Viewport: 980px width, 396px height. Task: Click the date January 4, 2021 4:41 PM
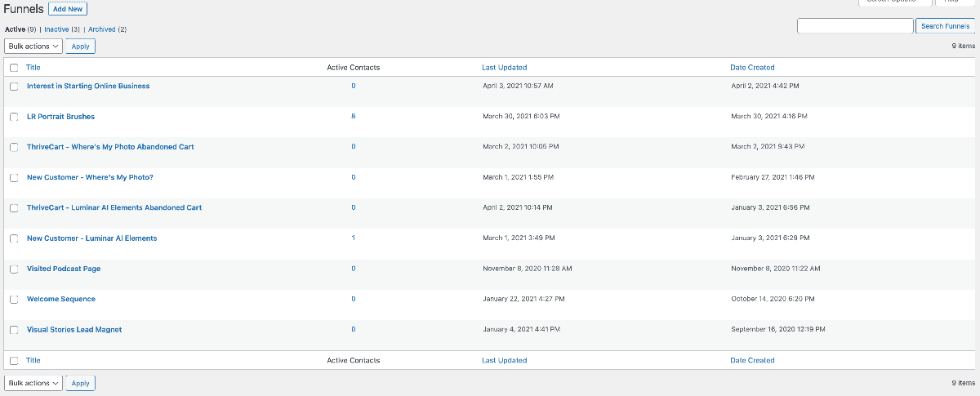[521, 330]
